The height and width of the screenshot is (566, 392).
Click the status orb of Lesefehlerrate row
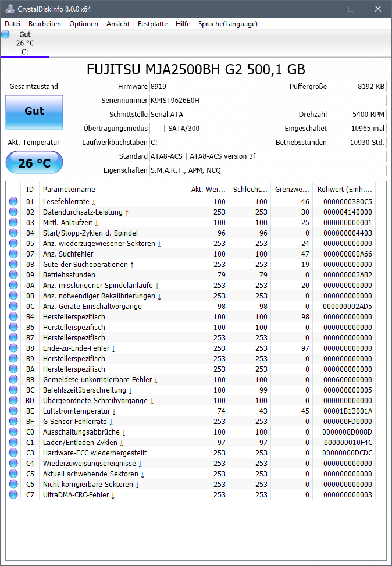click(x=13, y=201)
